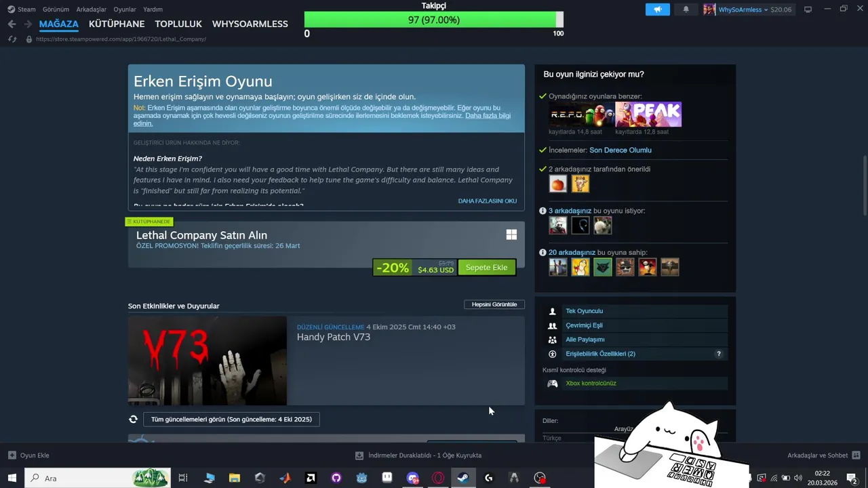The width and height of the screenshot is (868, 488).
Task: Open File Explorer from the taskbar
Action: coord(235,478)
